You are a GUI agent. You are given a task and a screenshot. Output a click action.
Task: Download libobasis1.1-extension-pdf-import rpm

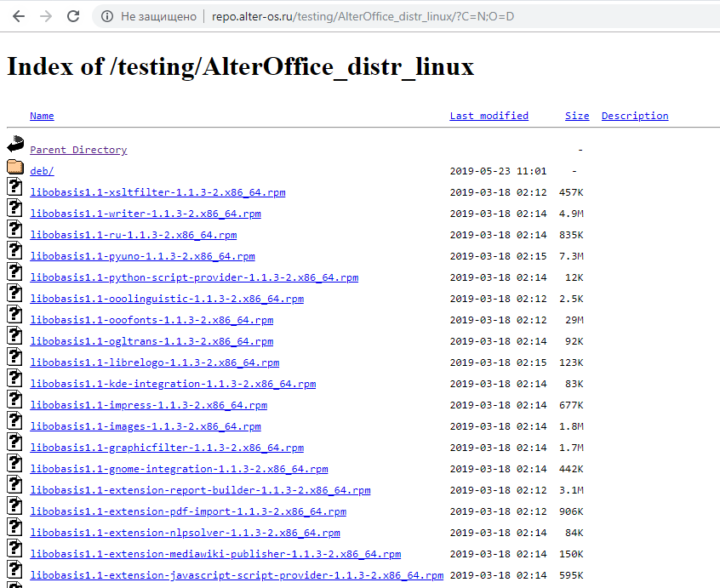188,511
